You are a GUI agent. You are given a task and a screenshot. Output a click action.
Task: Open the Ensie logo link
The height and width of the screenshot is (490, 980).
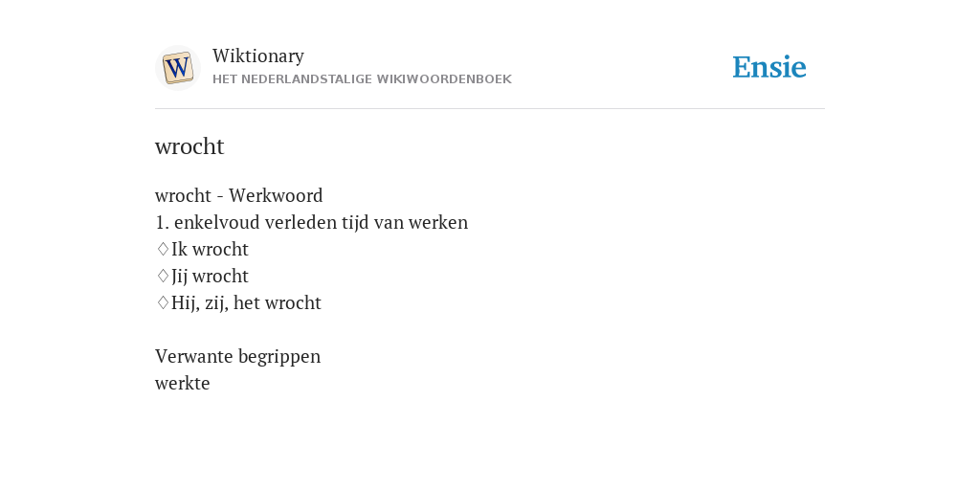point(769,67)
